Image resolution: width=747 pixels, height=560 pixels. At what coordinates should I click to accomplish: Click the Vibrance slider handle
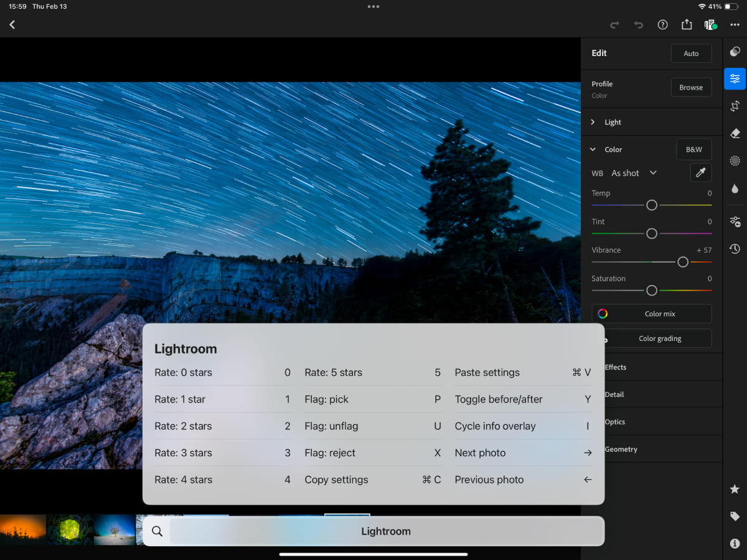coord(683,262)
